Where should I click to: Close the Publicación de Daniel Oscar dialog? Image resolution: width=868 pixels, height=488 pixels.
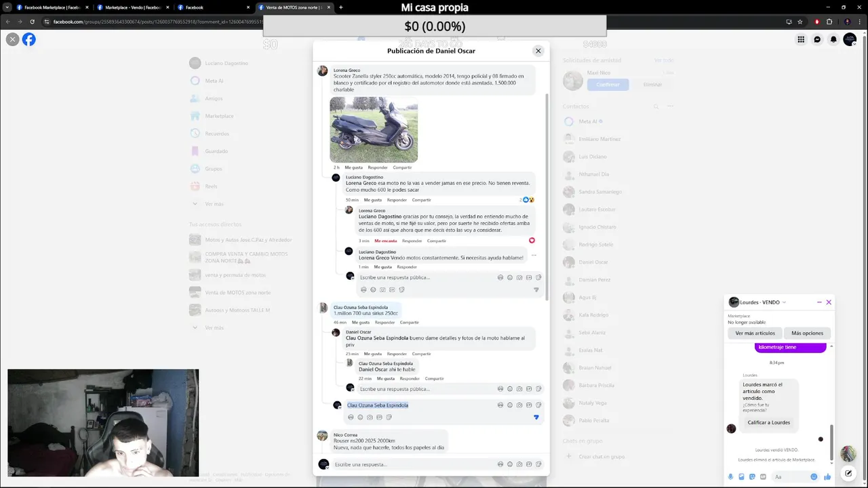pos(538,51)
